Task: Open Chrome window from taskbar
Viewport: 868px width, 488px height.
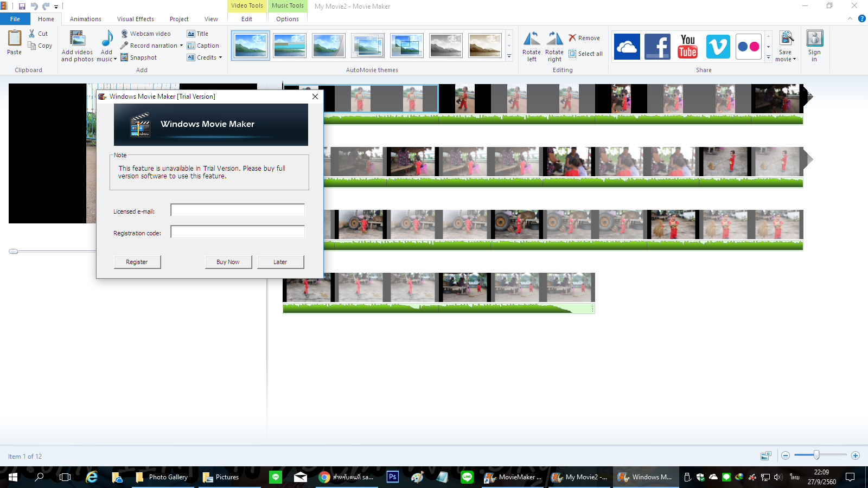Action: pos(347,477)
